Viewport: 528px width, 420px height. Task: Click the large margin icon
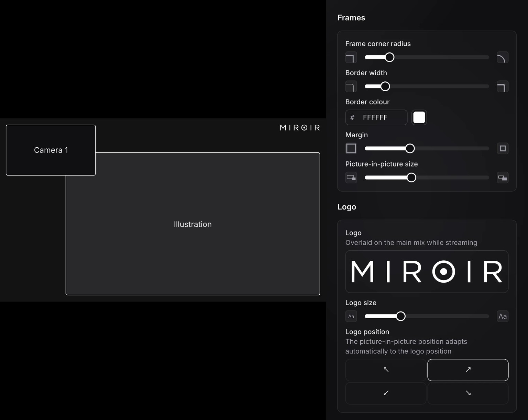click(503, 148)
